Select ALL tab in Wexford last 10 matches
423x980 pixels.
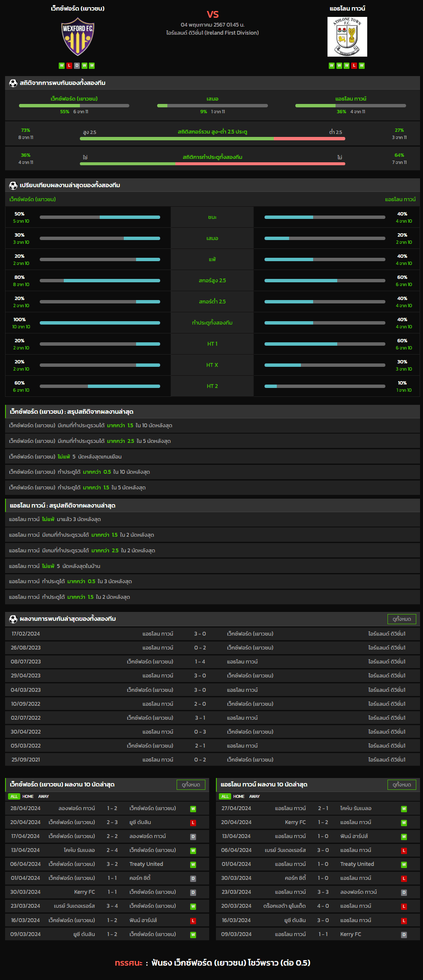pyautogui.click(x=14, y=796)
